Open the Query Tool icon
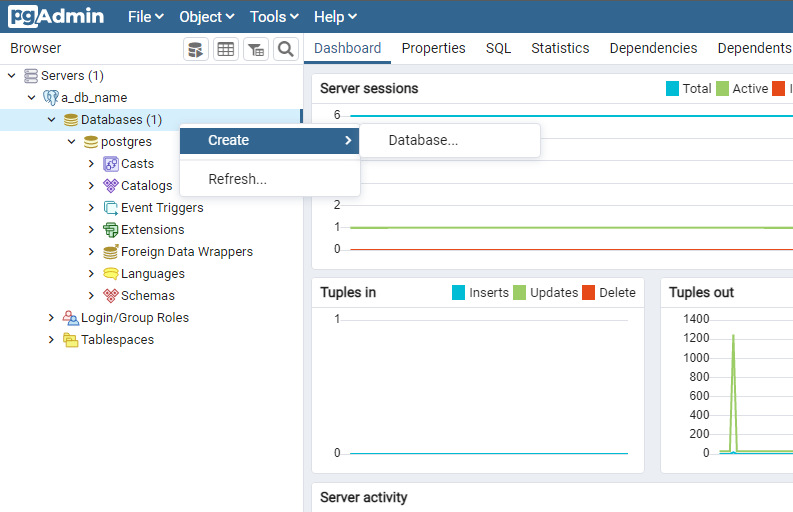This screenshot has width=793, height=512. tap(196, 49)
